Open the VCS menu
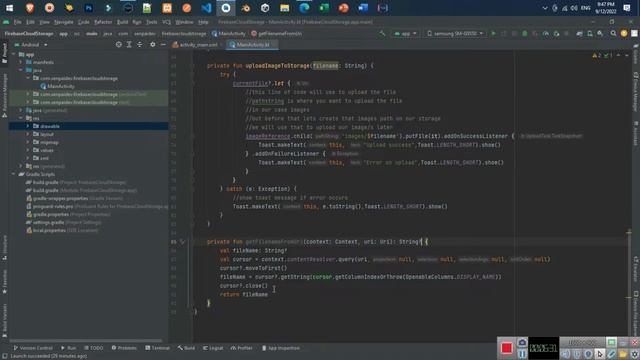640x360 pixels. tap(167, 22)
